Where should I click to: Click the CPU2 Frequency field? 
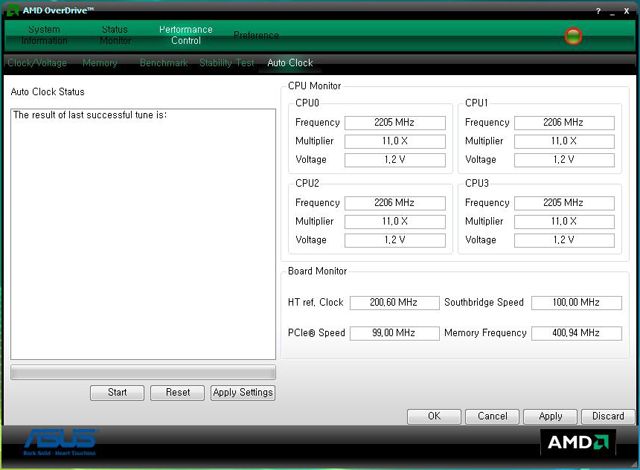tap(395, 203)
